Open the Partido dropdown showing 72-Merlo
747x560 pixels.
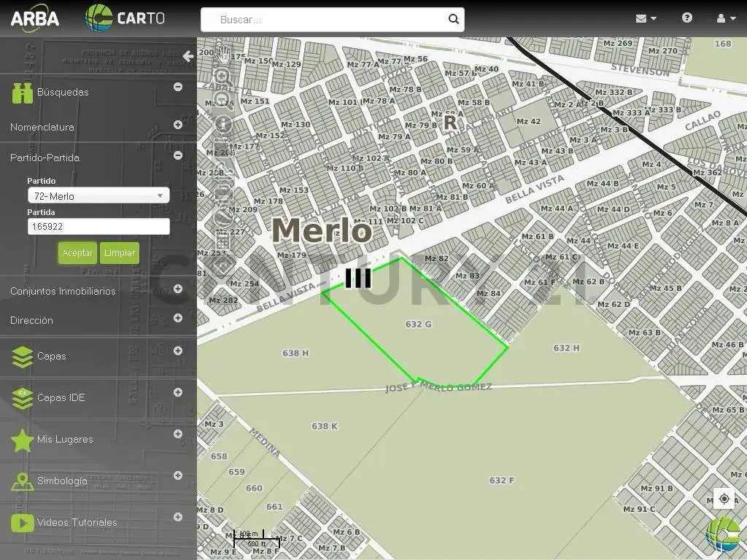pyautogui.click(x=98, y=195)
